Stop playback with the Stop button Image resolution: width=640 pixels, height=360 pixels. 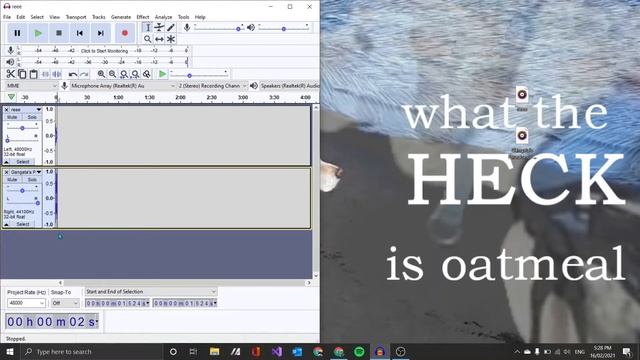coord(59,33)
